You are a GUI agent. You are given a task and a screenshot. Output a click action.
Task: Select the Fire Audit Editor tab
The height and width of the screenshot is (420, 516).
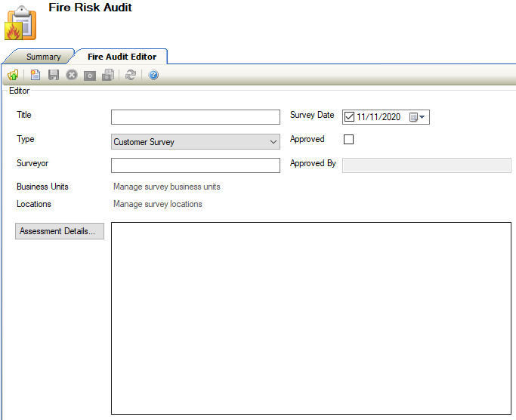coord(122,57)
